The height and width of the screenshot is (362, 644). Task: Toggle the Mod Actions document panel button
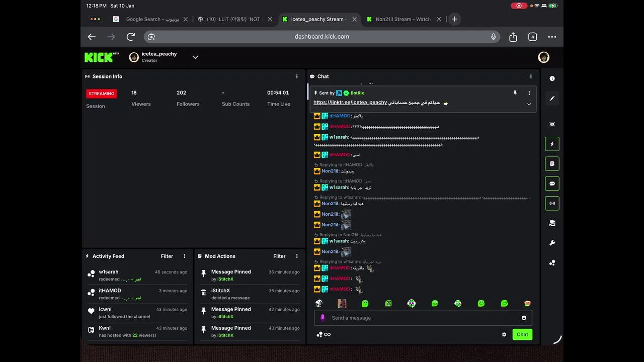point(552,164)
